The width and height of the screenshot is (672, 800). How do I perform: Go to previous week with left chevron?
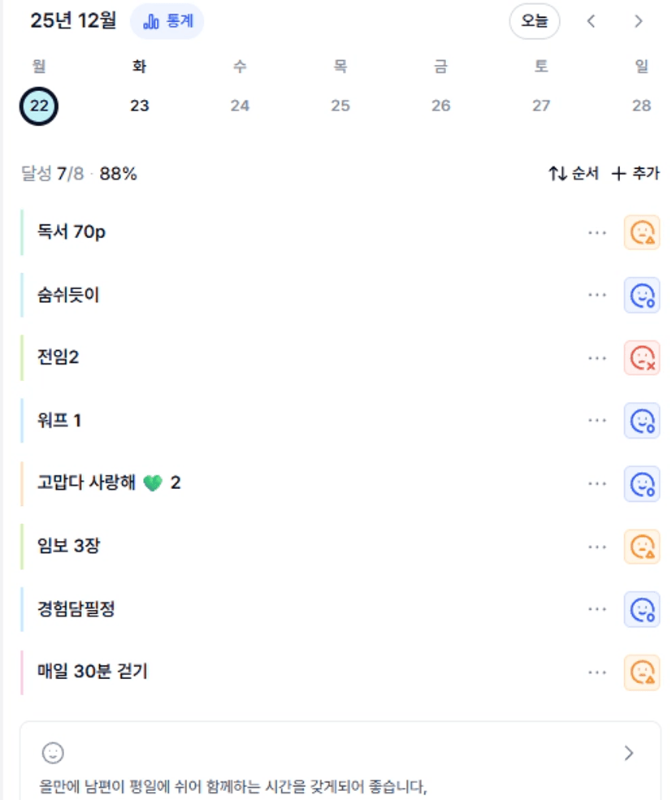click(592, 22)
